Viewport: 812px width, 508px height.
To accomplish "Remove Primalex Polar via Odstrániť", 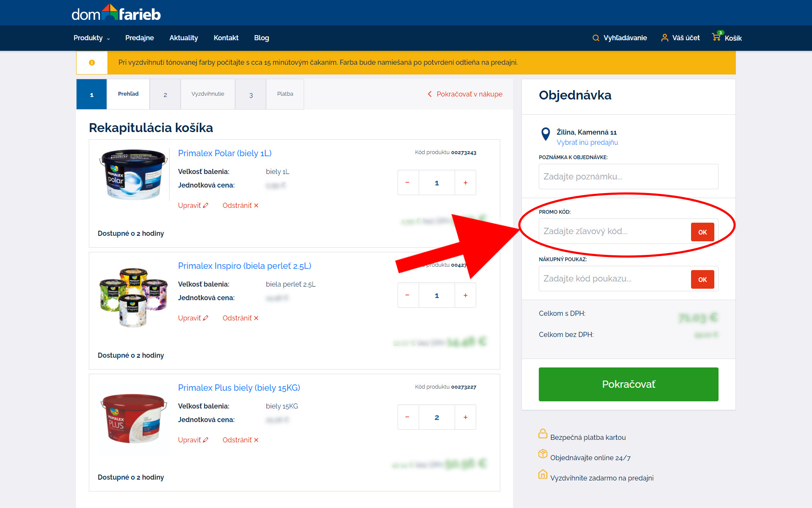I will pyautogui.click(x=240, y=205).
